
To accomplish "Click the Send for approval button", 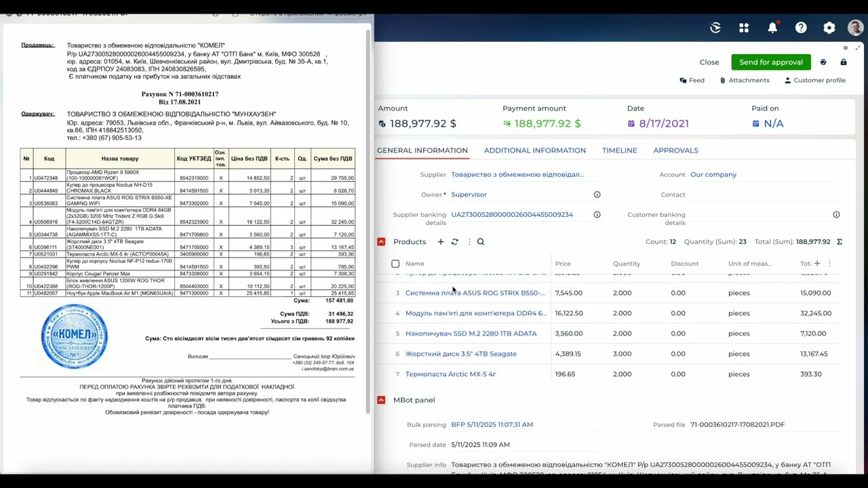I will (x=771, y=62).
